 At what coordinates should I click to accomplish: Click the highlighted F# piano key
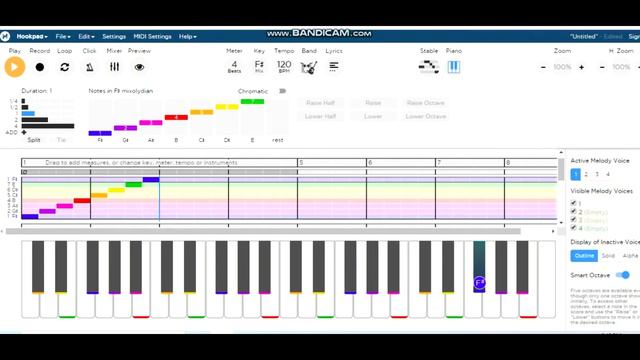(479, 266)
